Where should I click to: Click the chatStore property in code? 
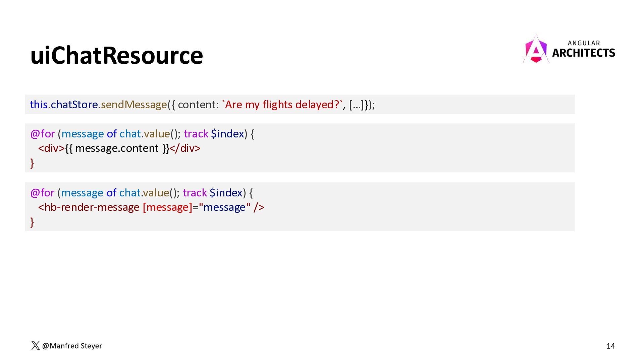[x=74, y=105]
